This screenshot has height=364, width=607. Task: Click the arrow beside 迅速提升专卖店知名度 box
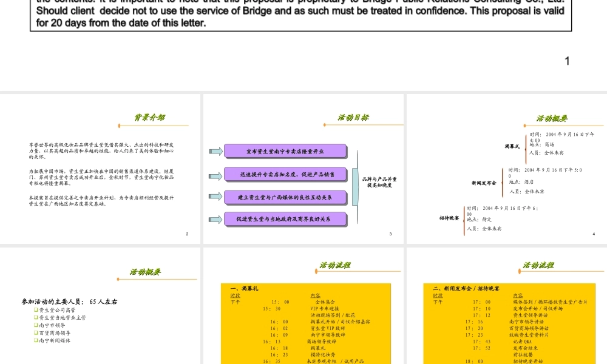pos(215,175)
